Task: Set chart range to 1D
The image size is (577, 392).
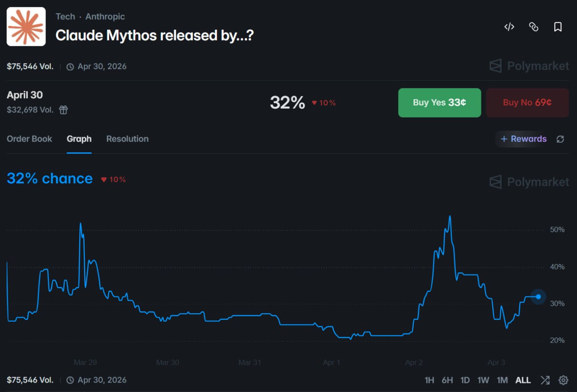Action: (x=465, y=380)
